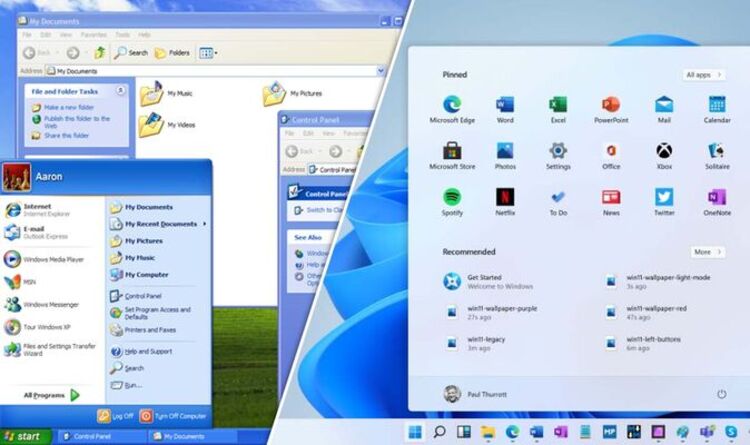Click the All apps button
This screenshot has width=750, height=445.
(x=704, y=75)
